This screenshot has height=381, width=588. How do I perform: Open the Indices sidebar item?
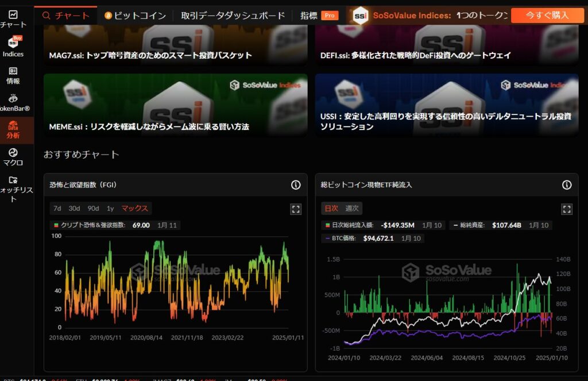coord(13,47)
